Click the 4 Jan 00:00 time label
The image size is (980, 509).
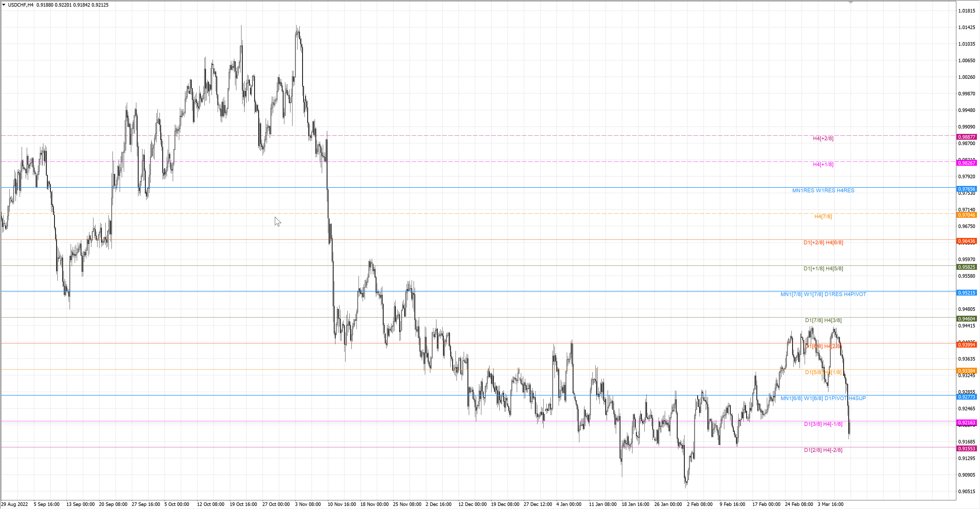[569, 504]
